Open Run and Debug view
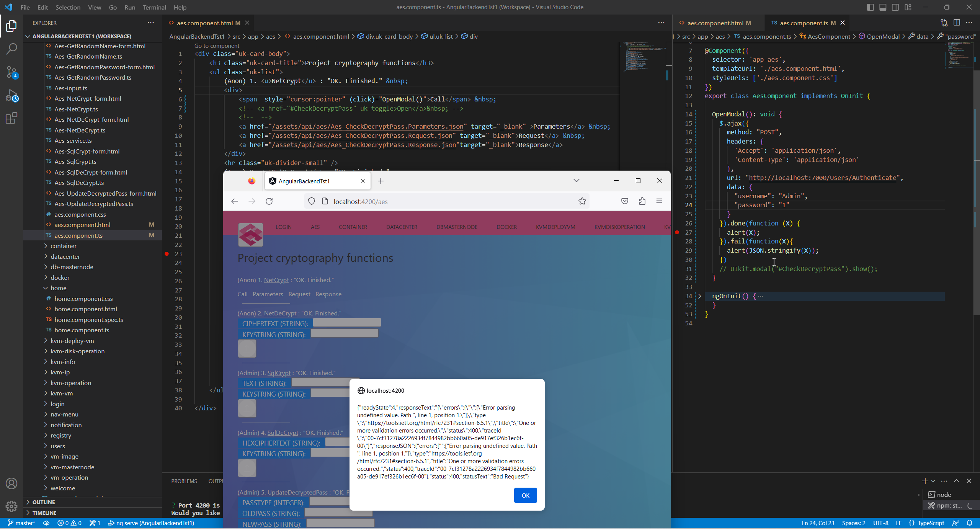980x529 pixels. click(x=11, y=95)
